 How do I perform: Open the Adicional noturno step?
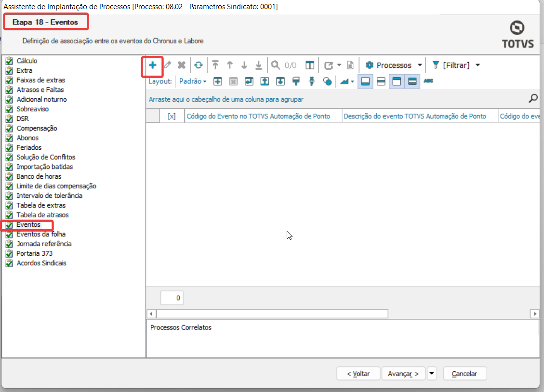41,100
